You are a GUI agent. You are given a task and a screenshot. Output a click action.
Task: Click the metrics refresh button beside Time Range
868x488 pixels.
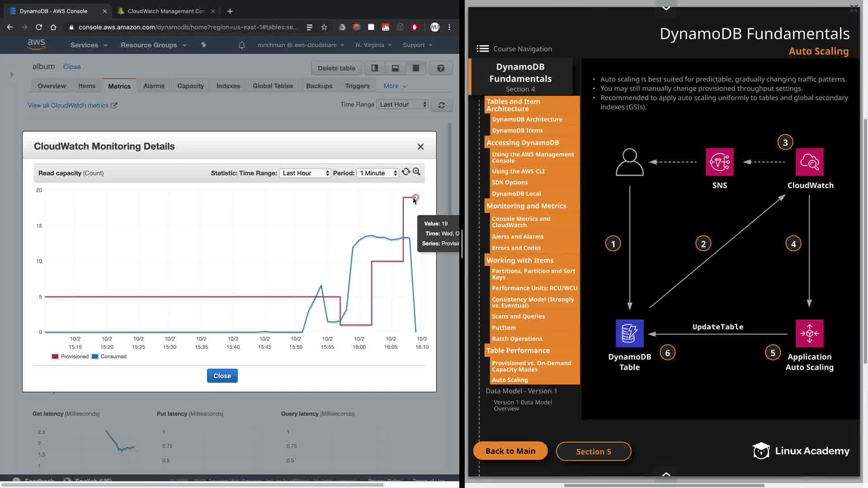click(x=441, y=105)
